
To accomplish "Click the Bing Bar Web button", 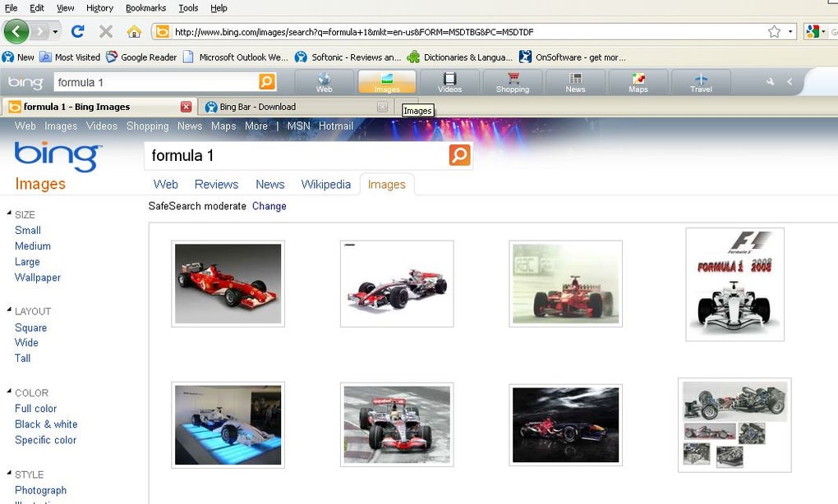I will point(324,83).
